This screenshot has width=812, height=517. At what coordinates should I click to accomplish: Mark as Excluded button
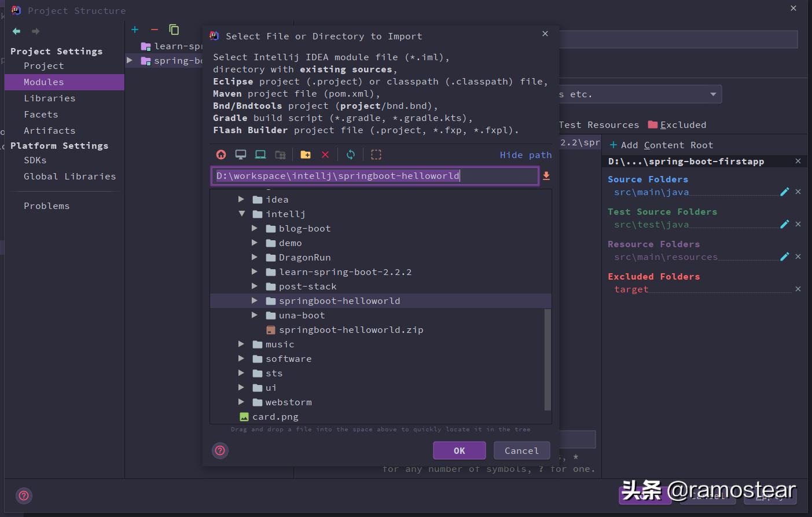pyautogui.click(x=677, y=125)
